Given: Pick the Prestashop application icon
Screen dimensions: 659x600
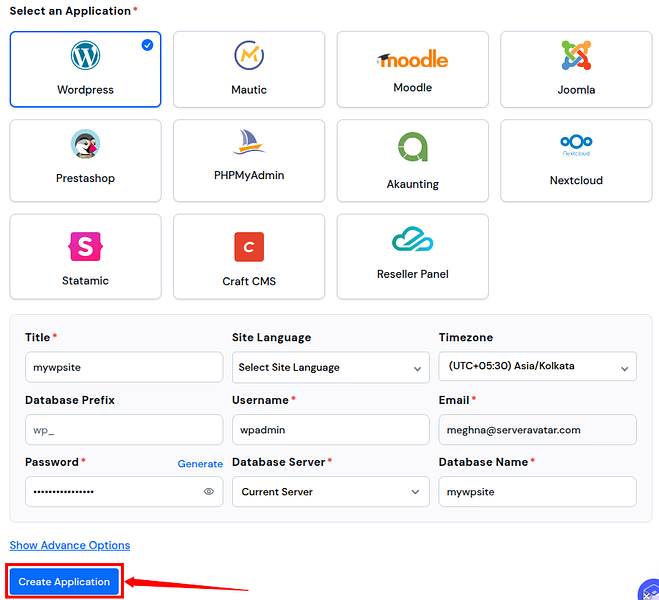Looking at the screenshot, I should pos(85,145).
